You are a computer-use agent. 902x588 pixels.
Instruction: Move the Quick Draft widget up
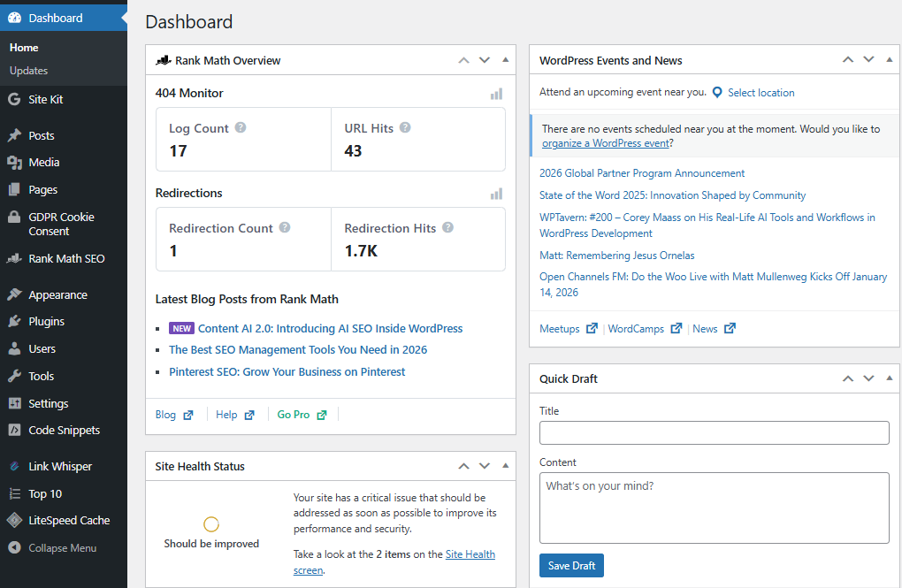847,378
